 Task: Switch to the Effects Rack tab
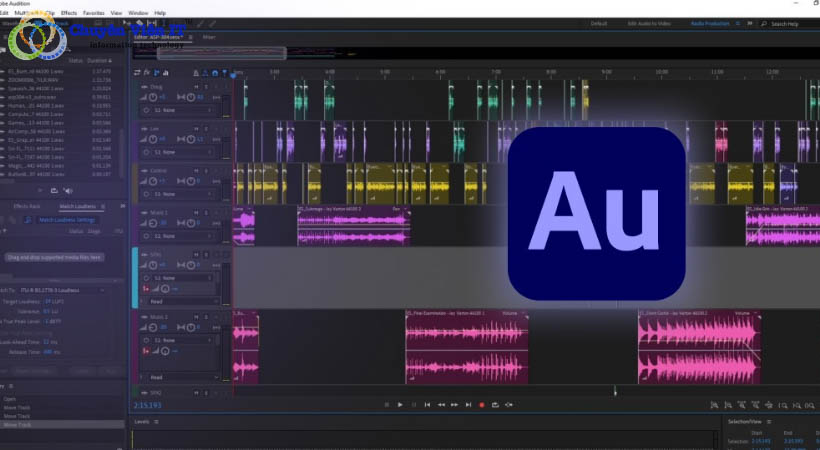click(x=27, y=206)
